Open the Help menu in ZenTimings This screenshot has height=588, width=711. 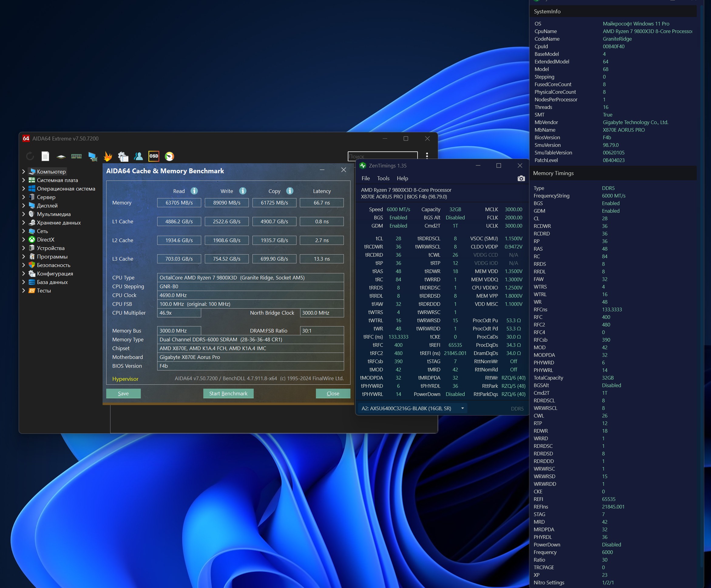(x=402, y=178)
